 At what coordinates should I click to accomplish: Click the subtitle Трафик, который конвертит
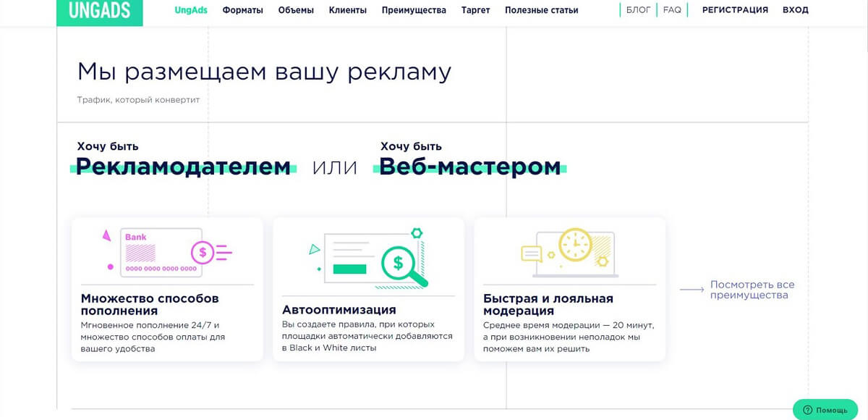point(138,99)
